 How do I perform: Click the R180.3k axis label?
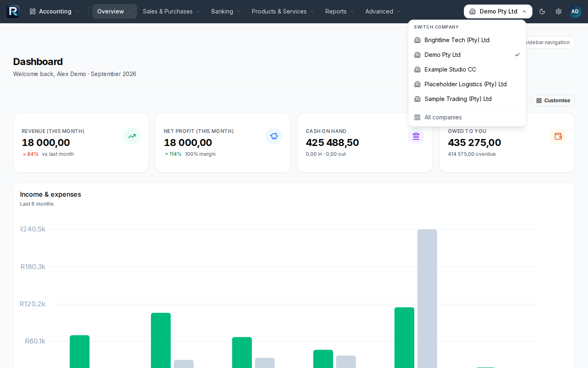33,267
